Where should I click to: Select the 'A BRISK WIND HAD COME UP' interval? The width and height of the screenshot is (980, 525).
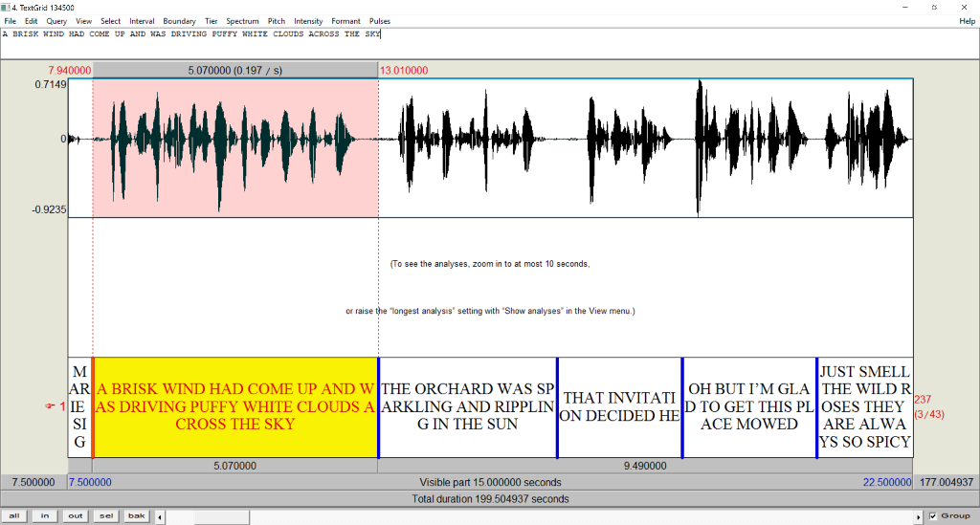pos(235,407)
